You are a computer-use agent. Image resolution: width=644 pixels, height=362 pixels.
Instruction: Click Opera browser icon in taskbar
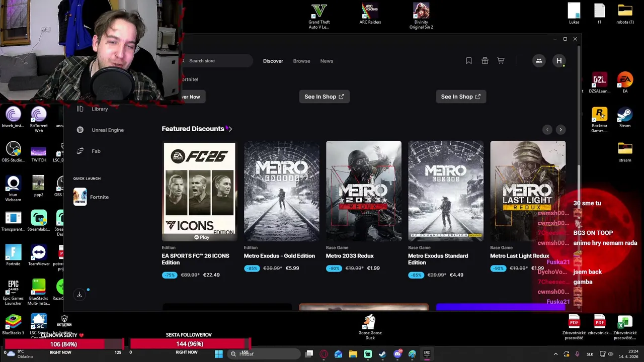tap(324, 354)
